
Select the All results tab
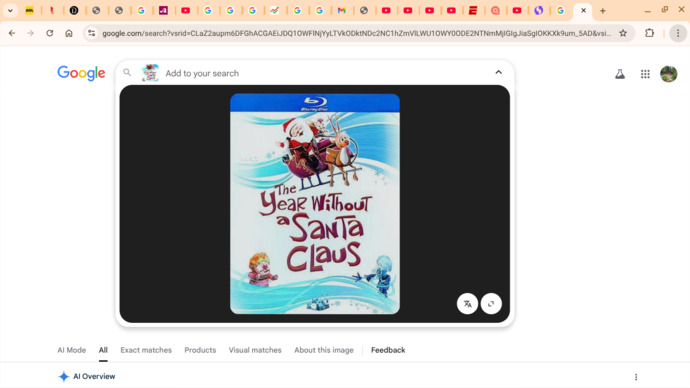(103, 350)
